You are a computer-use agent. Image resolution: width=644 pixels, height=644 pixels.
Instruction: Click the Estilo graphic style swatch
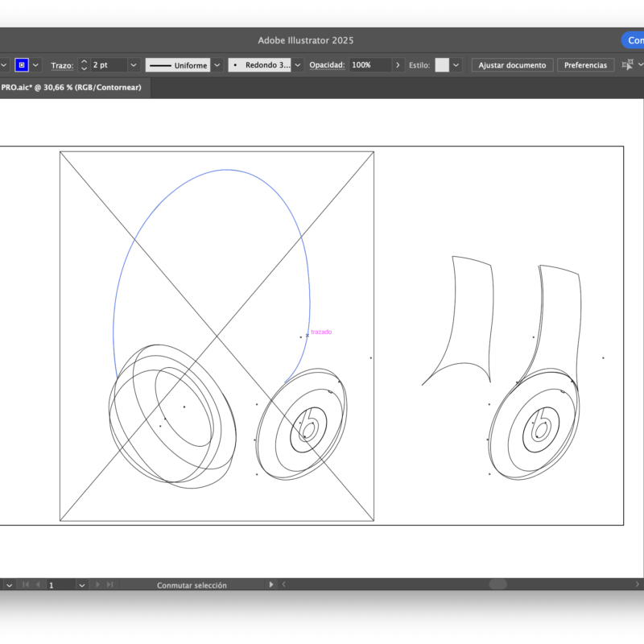[x=442, y=65]
